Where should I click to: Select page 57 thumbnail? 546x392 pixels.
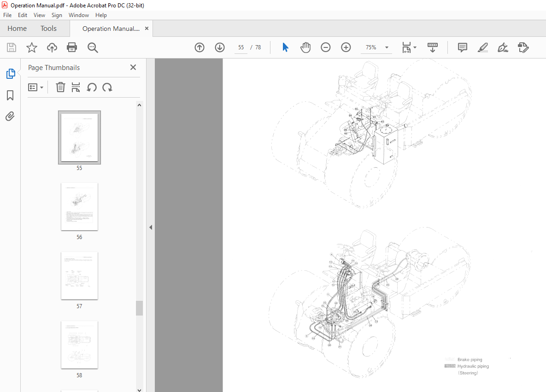pyautogui.click(x=79, y=276)
